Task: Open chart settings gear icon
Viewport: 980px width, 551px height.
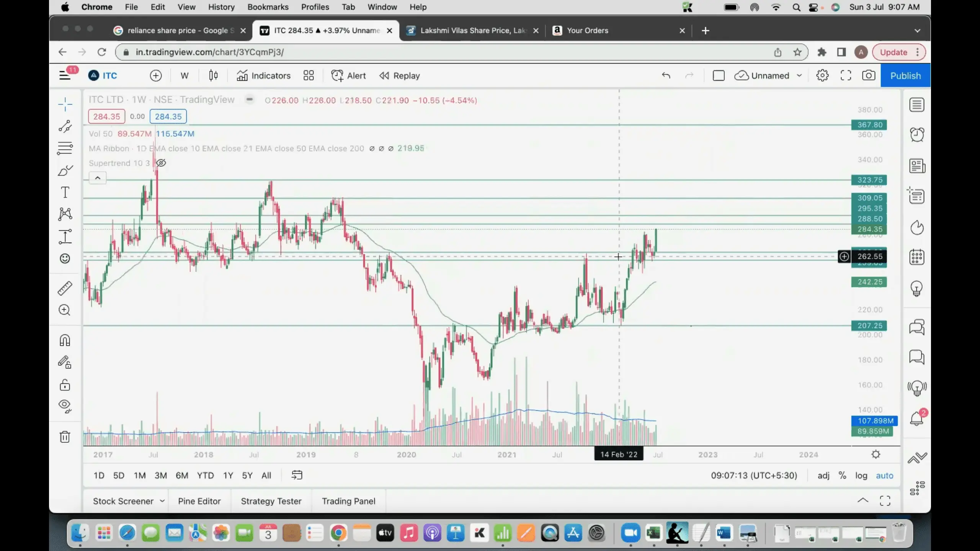Action: 822,75
